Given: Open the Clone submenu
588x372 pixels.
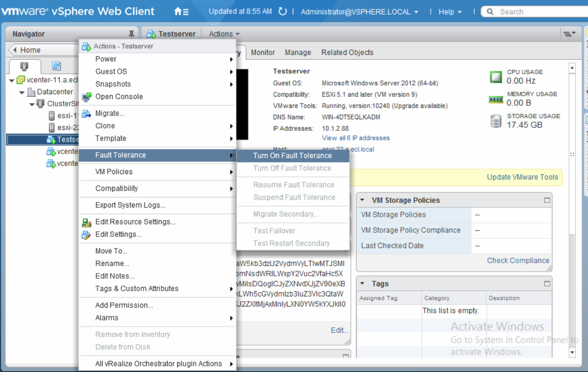Looking at the screenshot, I should [x=158, y=126].
